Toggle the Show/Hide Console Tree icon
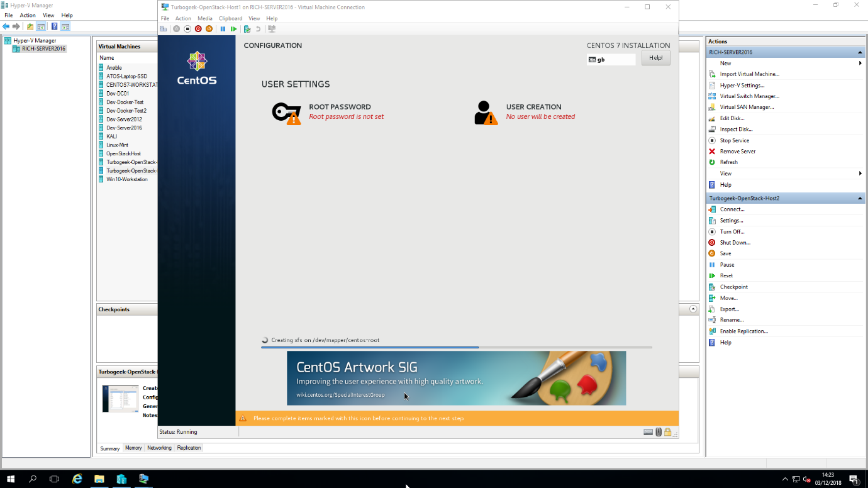The height and width of the screenshot is (488, 868). (41, 26)
